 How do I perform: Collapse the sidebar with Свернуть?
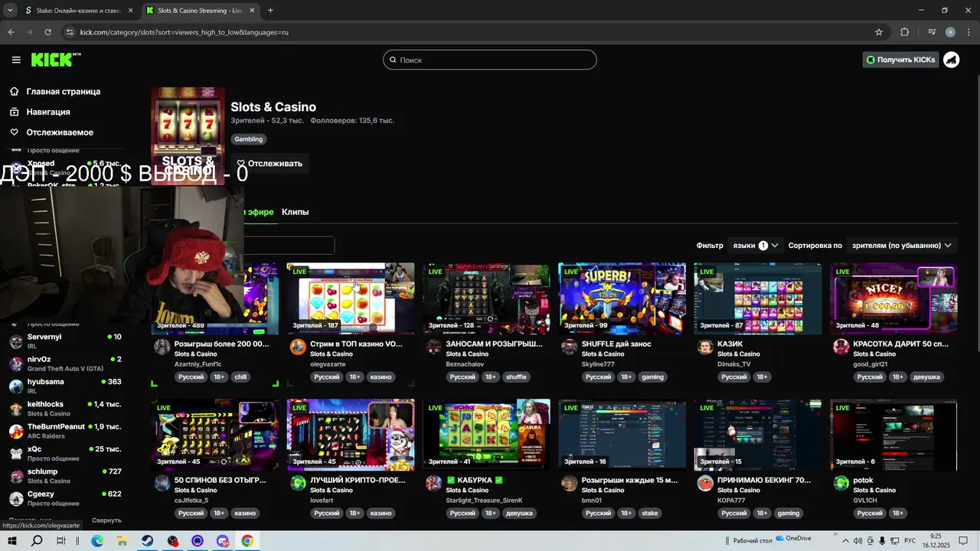point(106,520)
